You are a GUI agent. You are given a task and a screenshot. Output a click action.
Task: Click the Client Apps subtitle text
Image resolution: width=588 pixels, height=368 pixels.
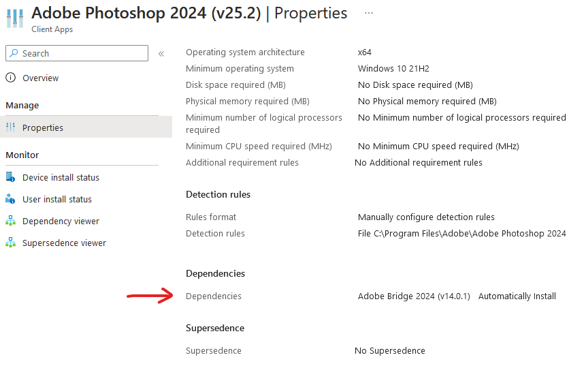[52, 29]
